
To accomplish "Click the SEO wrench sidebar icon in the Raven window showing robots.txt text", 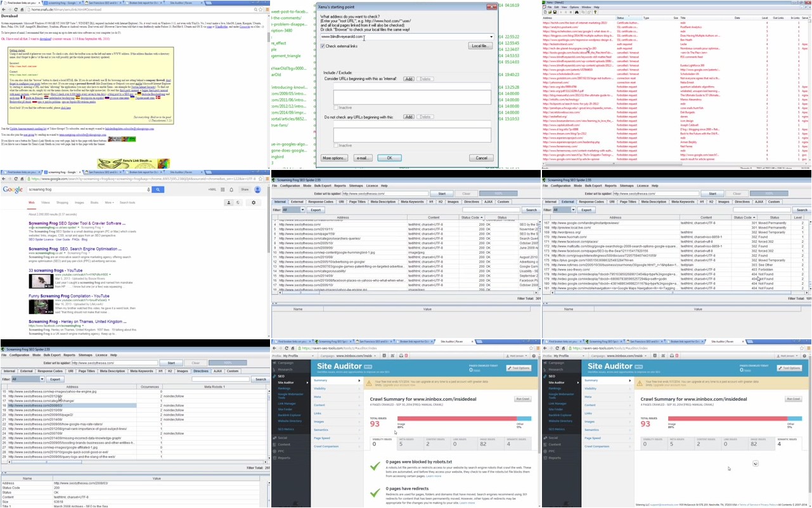I will point(275,376).
